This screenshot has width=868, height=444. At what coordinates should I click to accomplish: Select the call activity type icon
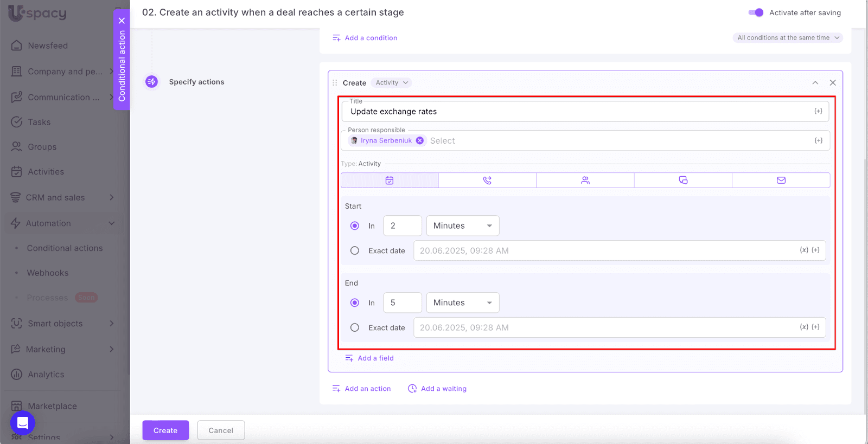(x=487, y=181)
